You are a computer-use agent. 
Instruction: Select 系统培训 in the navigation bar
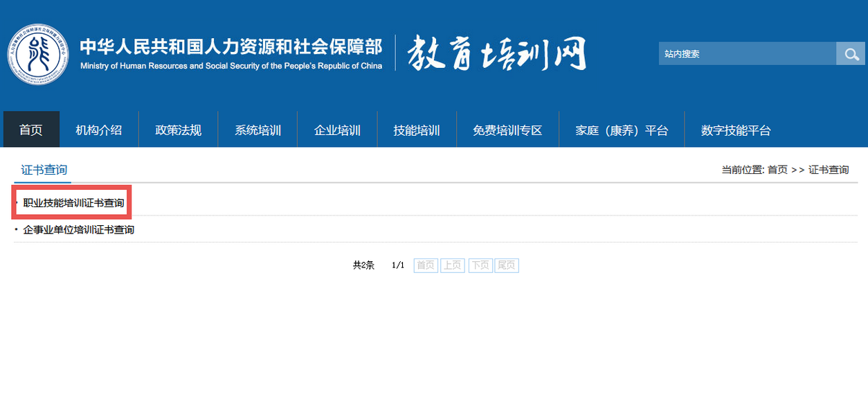257,130
